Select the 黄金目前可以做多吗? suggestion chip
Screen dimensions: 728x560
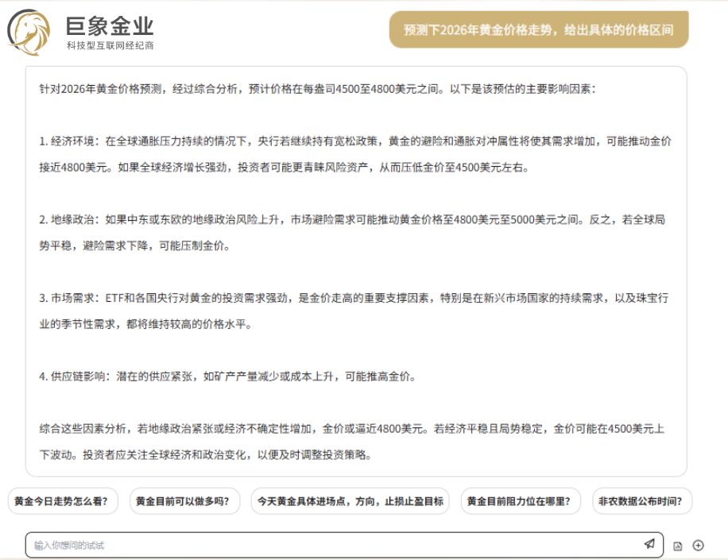click(184, 501)
